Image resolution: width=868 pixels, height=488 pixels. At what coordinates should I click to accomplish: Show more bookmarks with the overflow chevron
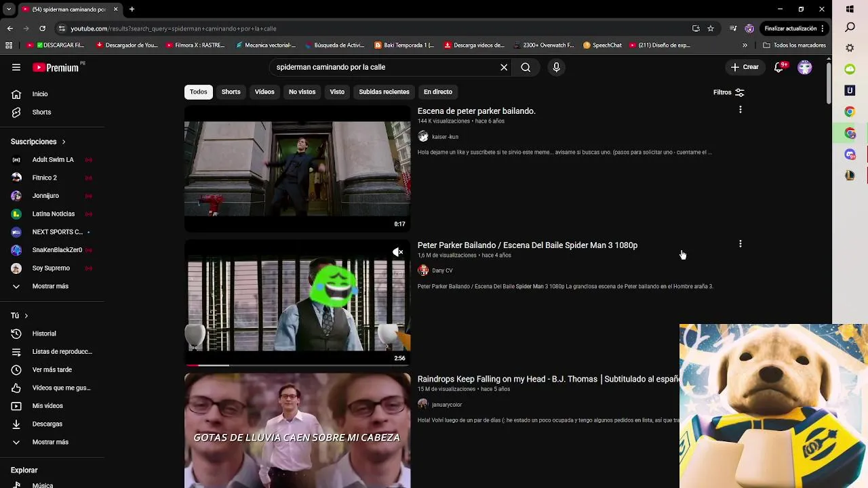coord(745,45)
